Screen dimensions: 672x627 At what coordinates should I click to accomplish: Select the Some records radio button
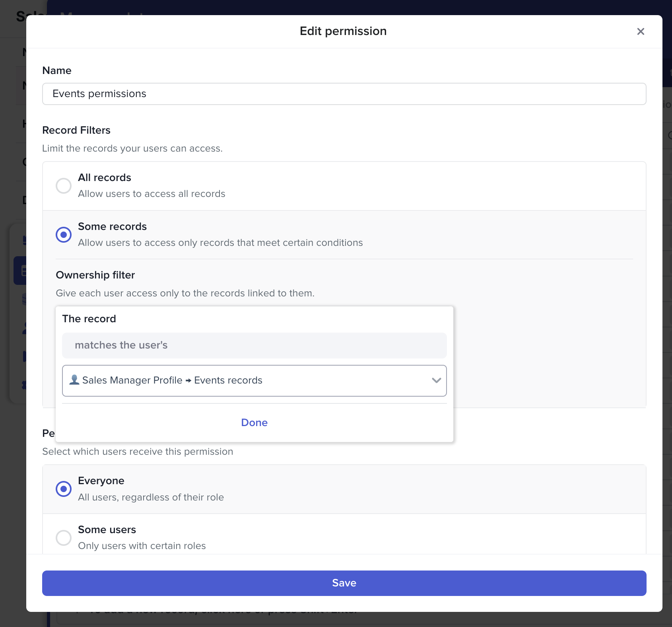(64, 235)
